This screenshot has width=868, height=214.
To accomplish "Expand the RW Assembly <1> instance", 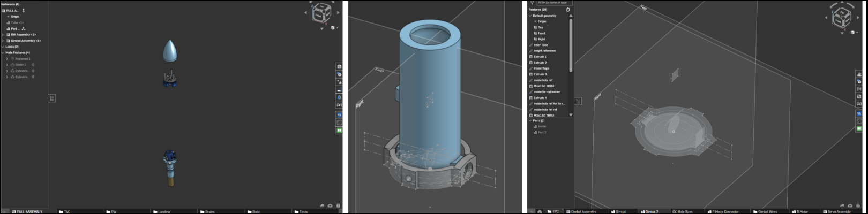I will [x=3, y=35].
